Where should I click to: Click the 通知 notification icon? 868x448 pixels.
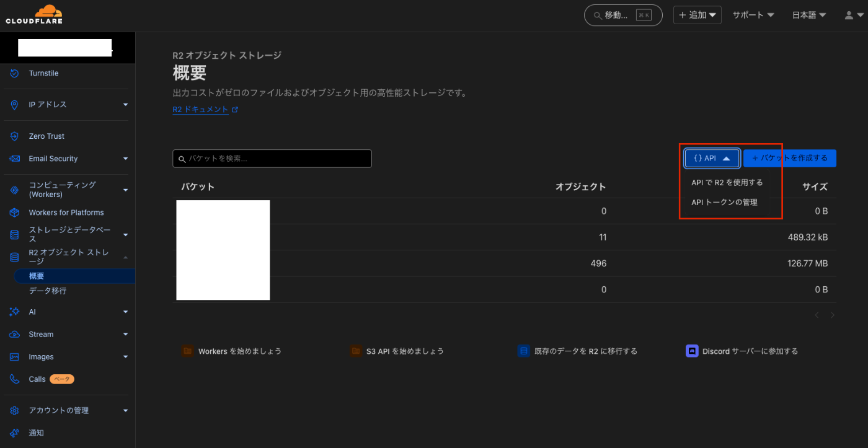(13, 433)
